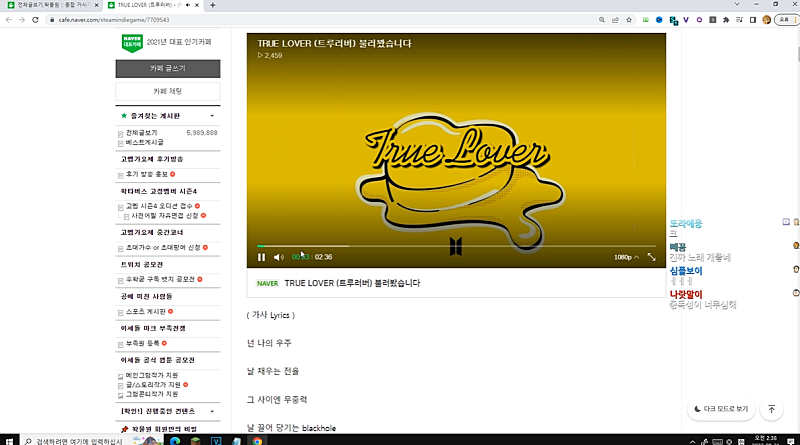Open 글/스토리작가 지원 board

[x=153, y=385]
